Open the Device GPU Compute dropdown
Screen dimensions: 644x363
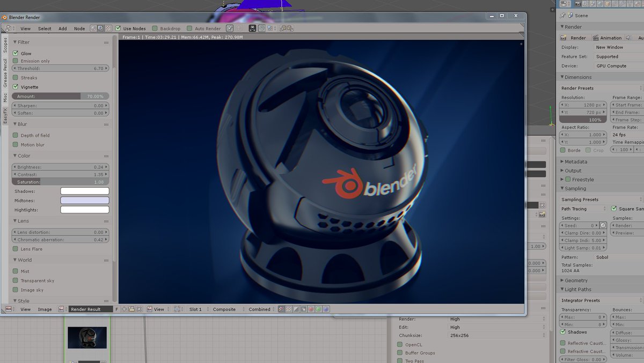coord(618,65)
